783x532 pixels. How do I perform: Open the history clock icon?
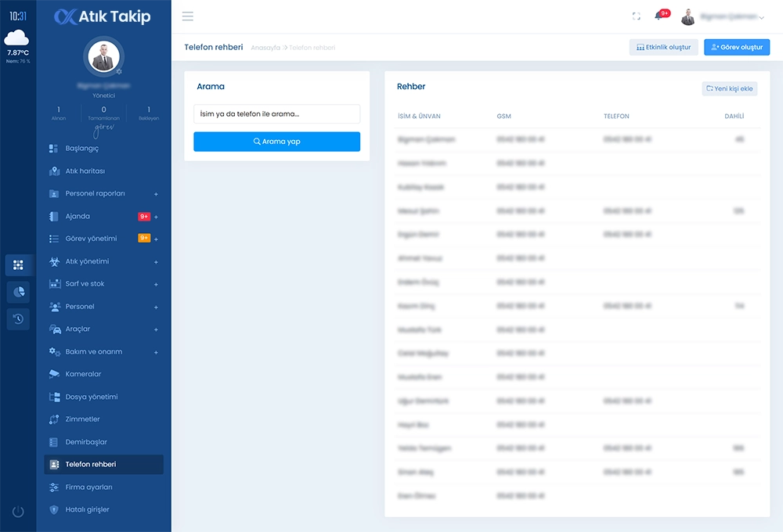tap(19, 318)
